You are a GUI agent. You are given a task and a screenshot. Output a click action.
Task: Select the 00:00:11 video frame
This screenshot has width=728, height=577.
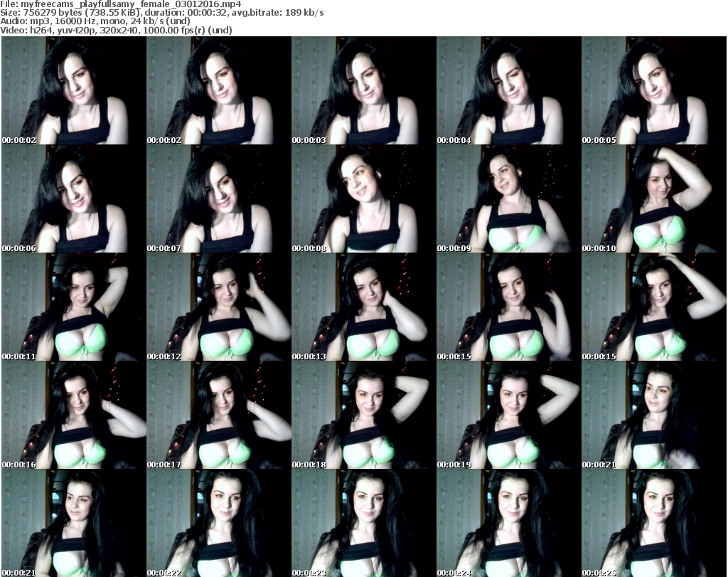tap(73, 307)
